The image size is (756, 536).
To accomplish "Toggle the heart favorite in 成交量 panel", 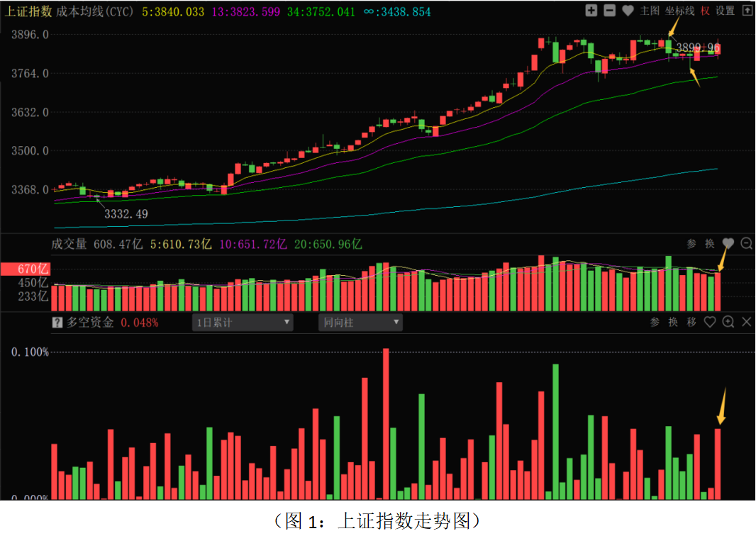I will 728,244.
